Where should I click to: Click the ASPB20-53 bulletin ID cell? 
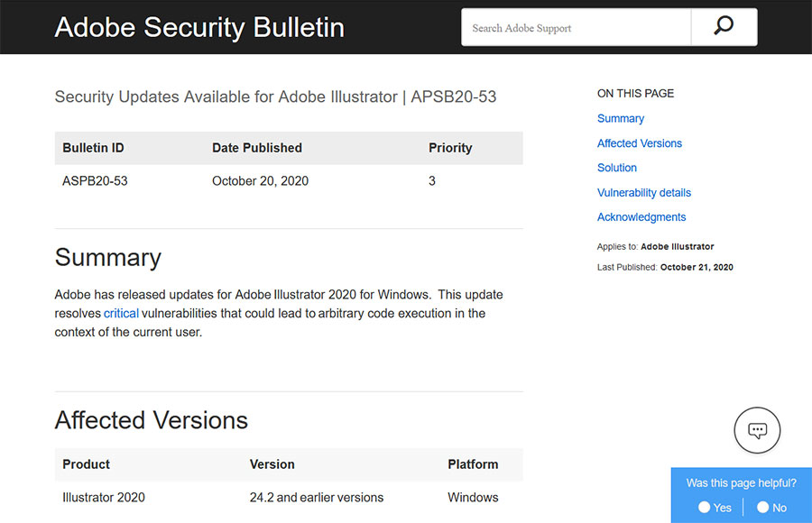[x=95, y=180]
